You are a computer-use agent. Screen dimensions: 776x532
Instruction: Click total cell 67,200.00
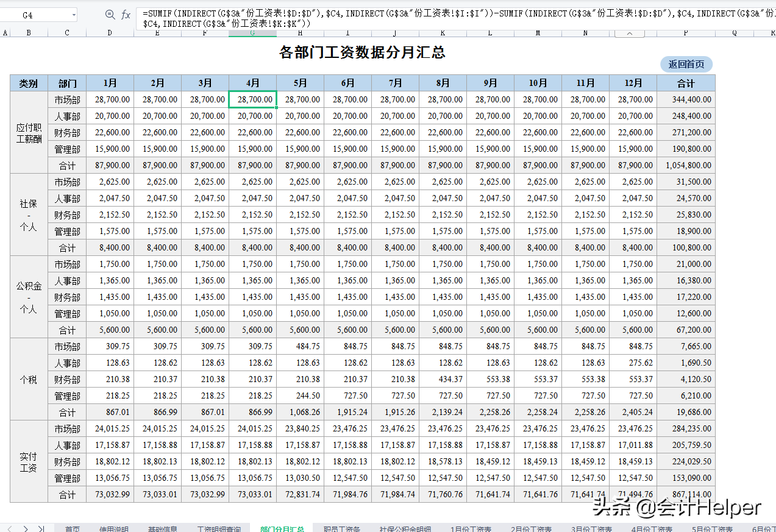click(x=686, y=330)
